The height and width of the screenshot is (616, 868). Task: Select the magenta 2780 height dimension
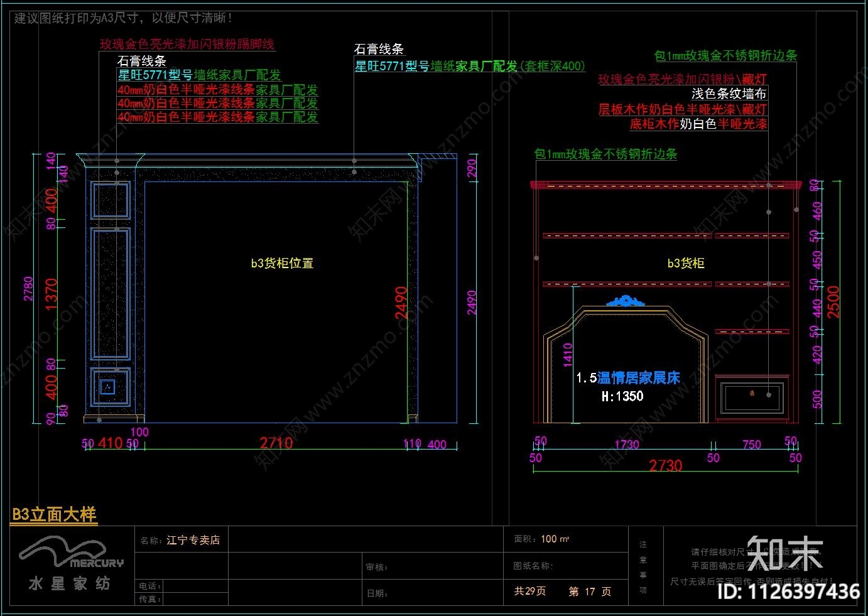(x=28, y=288)
